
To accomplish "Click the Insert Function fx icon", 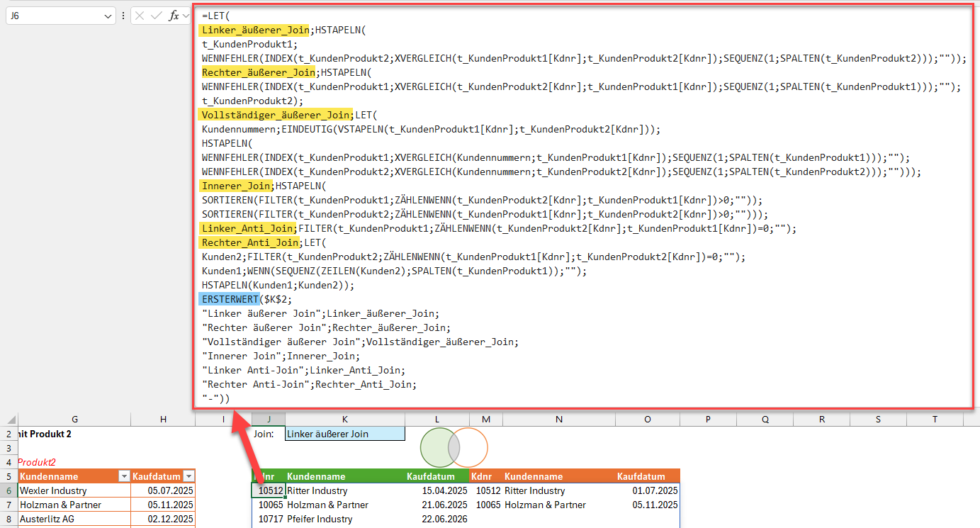I will (x=174, y=16).
